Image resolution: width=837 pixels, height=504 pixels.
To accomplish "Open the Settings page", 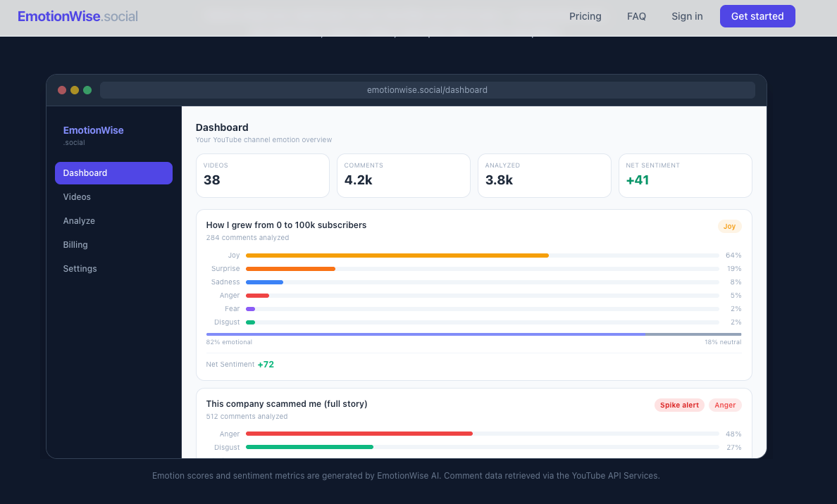I will (x=80, y=268).
